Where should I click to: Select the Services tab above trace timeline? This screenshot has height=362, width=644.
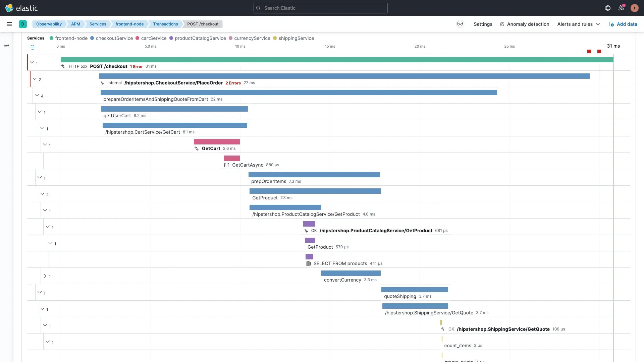35,39
